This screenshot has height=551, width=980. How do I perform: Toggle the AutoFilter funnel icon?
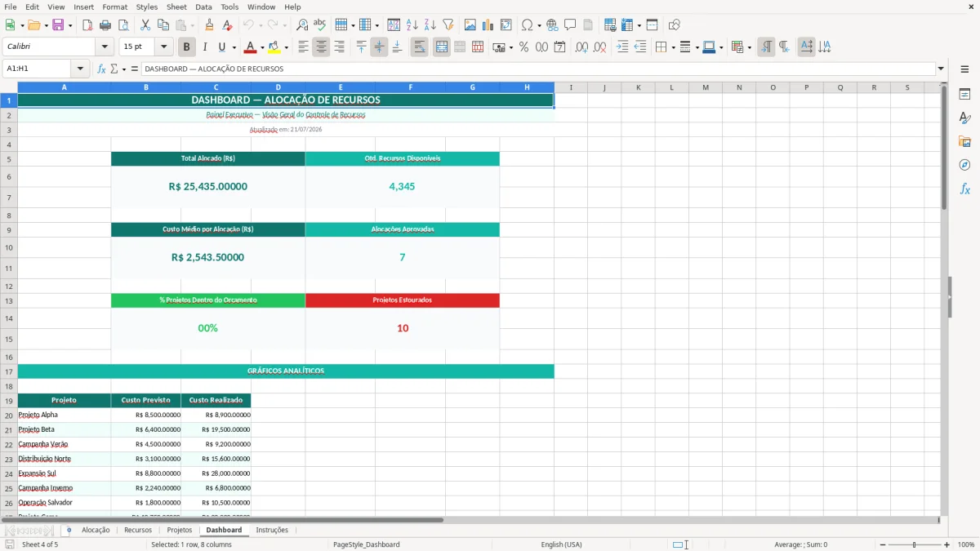point(448,25)
